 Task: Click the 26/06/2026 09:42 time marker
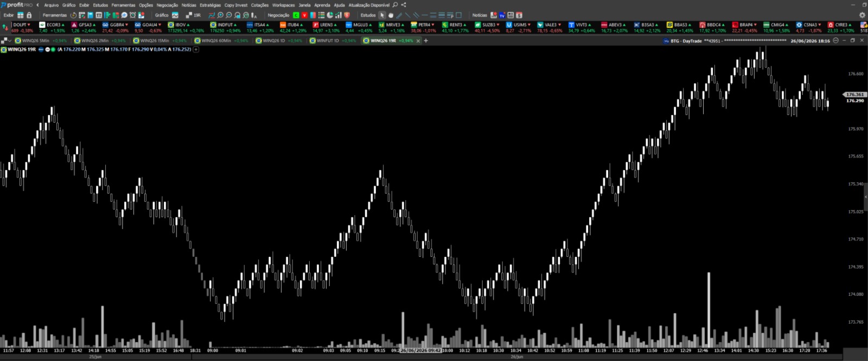[421, 351]
